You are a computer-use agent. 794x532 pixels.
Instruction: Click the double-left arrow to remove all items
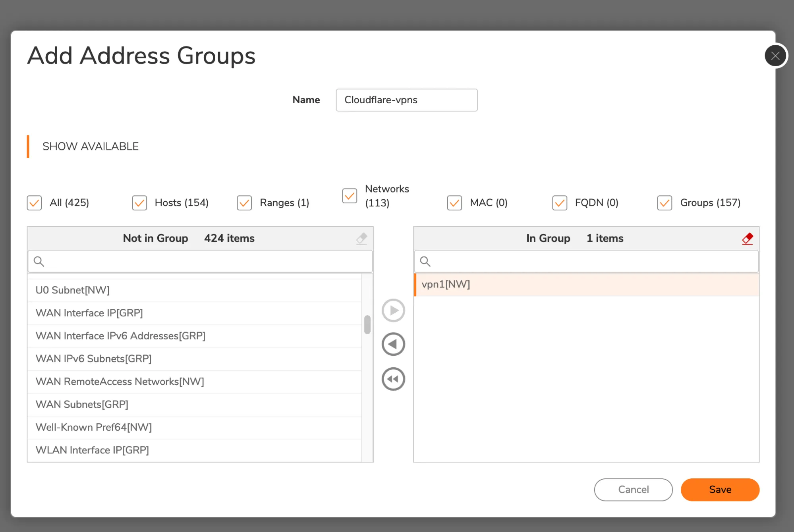[393, 378]
